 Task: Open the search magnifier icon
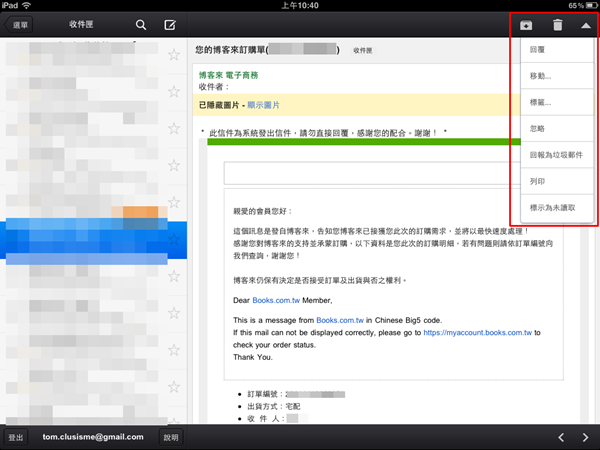[141, 24]
